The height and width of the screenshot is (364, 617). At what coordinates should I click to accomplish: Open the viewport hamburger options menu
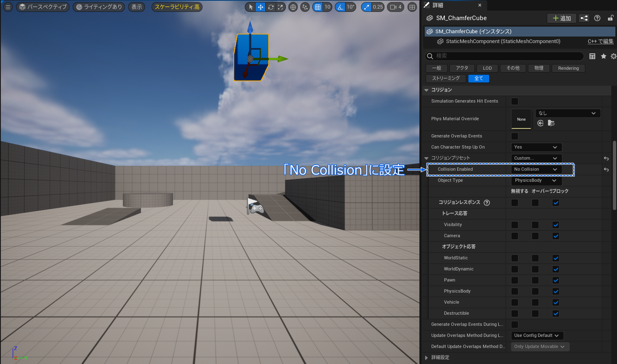pyautogui.click(x=7, y=7)
